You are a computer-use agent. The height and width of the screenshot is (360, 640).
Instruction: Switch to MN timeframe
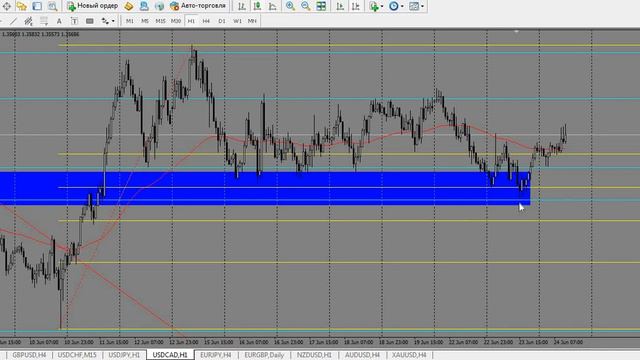pyautogui.click(x=252, y=21)
